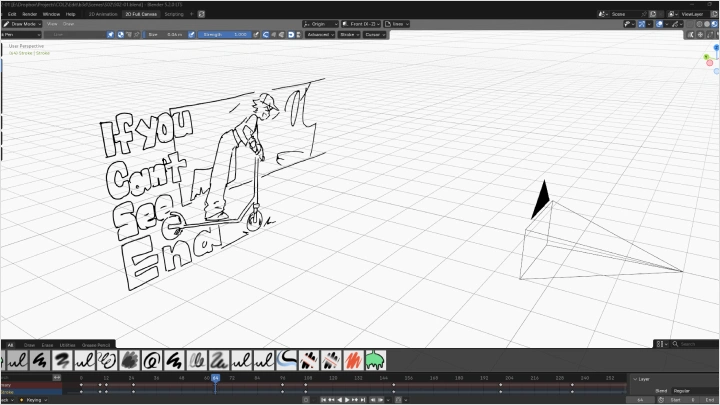Toggle pen pressure for brush Size
The width and height of the screenshot is (720, 405).
pos(191,34)
